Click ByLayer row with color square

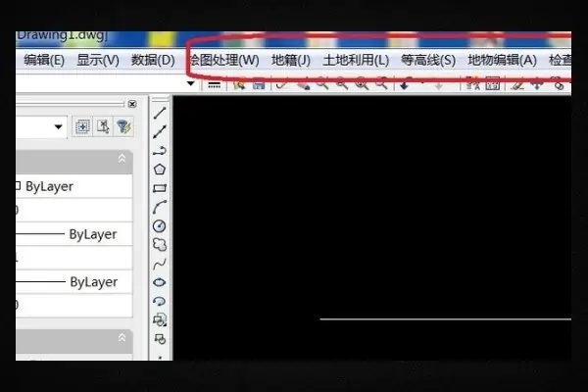pyautogui.click(x=74, y=186)
